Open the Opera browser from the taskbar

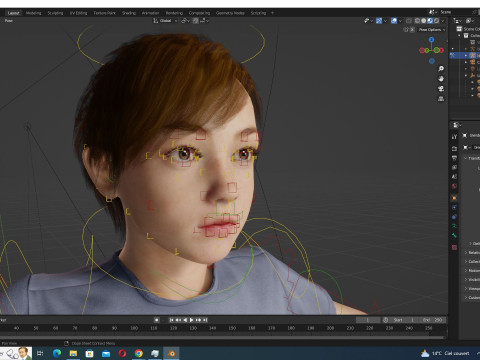pos(122,353)
